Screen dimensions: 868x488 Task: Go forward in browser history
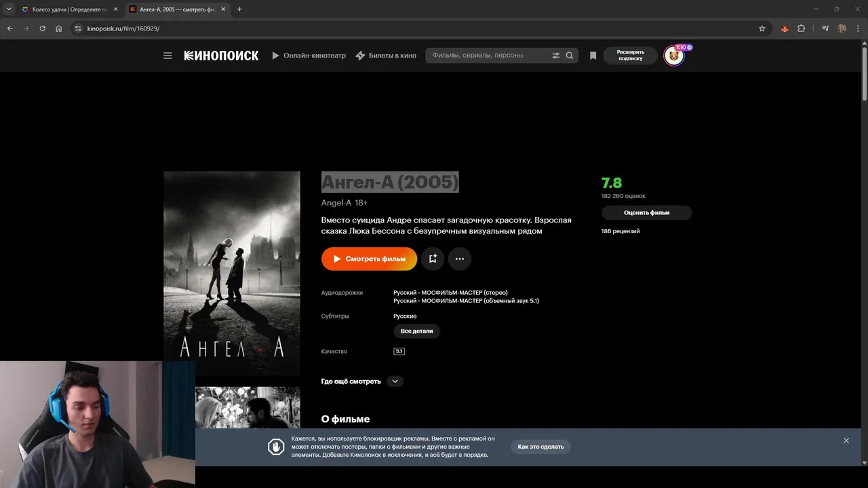pyautogui.click(x=26, y=28)
